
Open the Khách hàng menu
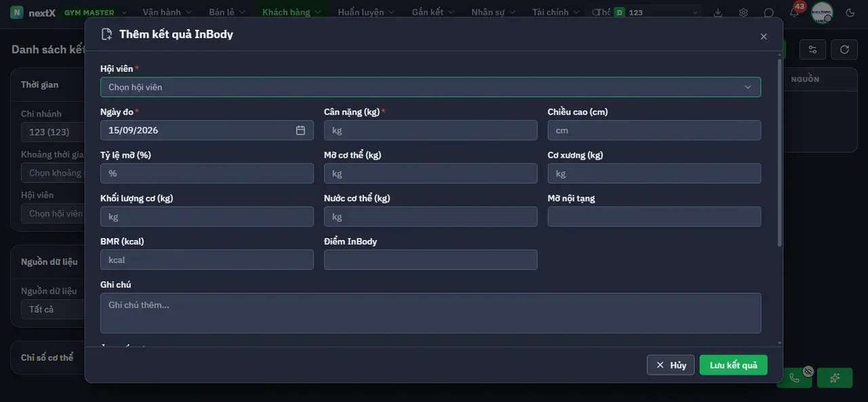click(x=292, y=12)
